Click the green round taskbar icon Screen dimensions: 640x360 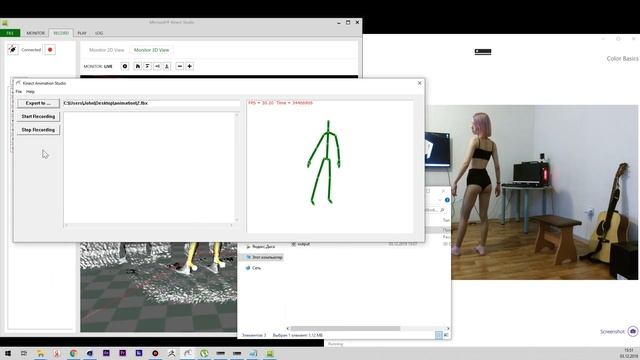click(x=204, y=353)
